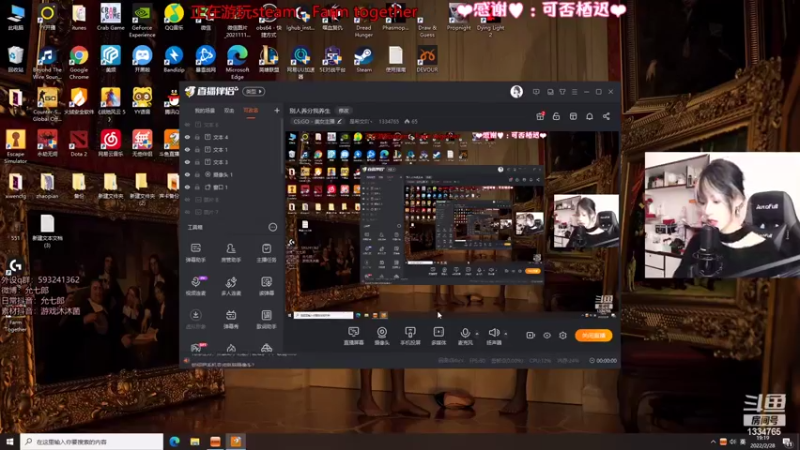Image resolution: width=800 pixels, height=450 pixels.
Task: Hide the 文本 1 source layer
Action: pyautogui.click(x=187, y=149)
